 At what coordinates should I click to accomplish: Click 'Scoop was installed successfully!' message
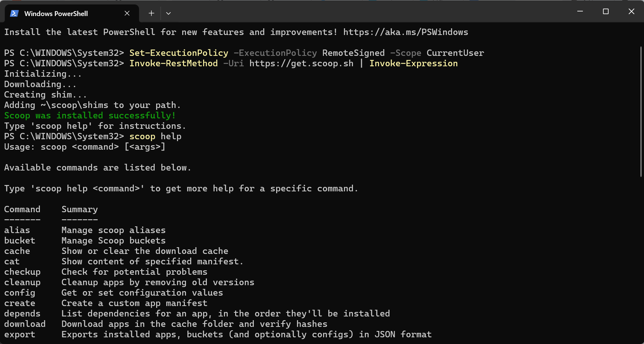[90, 115]
